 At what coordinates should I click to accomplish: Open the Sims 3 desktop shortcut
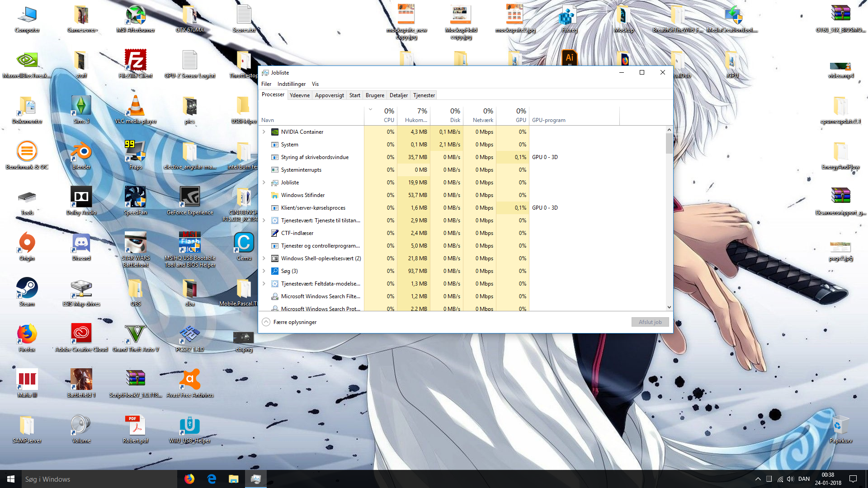[x=81, y=110]
